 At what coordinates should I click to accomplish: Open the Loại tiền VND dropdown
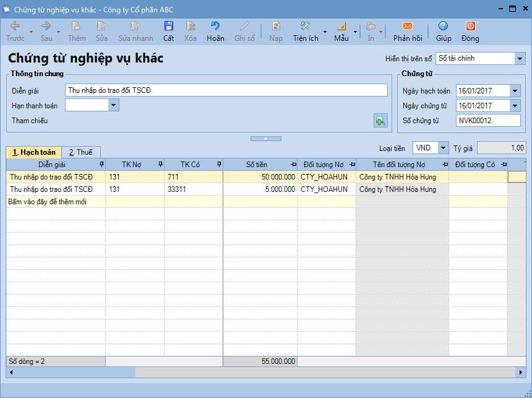pos(443,148)
